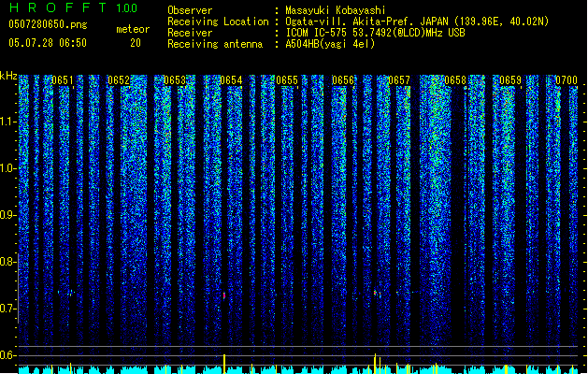
Task: Click the 'Receiver' field label
Action: pyautogui.click(x=190, y=33)
